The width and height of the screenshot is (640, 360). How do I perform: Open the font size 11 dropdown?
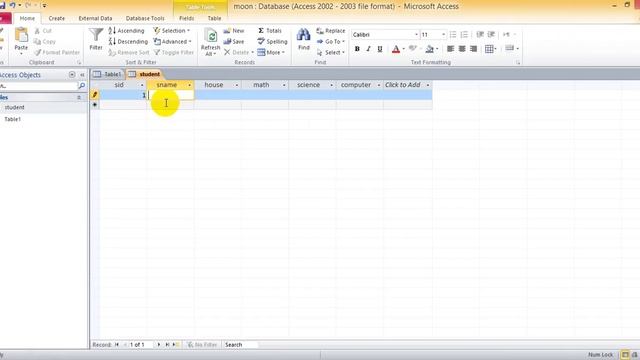[x=443, y=35]
